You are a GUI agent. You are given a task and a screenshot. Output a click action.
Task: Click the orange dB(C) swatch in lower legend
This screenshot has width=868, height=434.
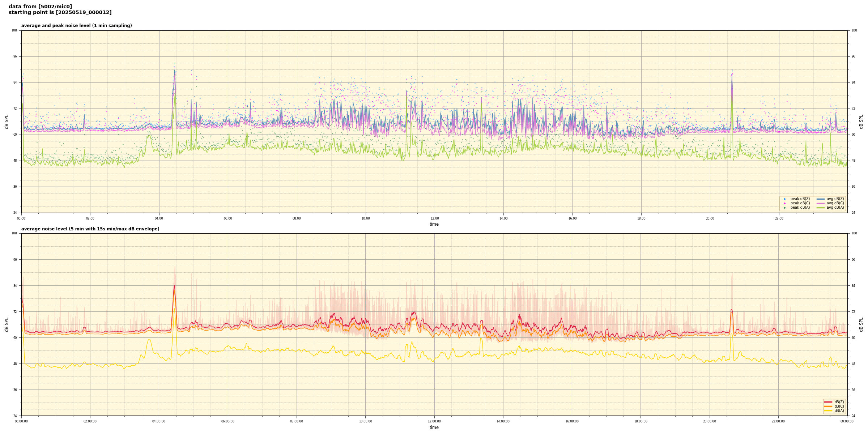click(828, 406)
